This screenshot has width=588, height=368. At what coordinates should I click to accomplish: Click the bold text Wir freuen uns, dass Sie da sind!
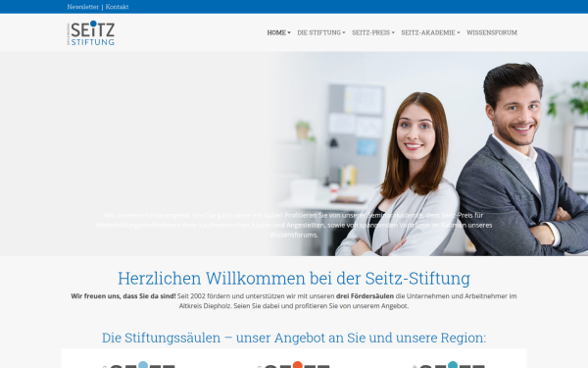pos(123,296)
